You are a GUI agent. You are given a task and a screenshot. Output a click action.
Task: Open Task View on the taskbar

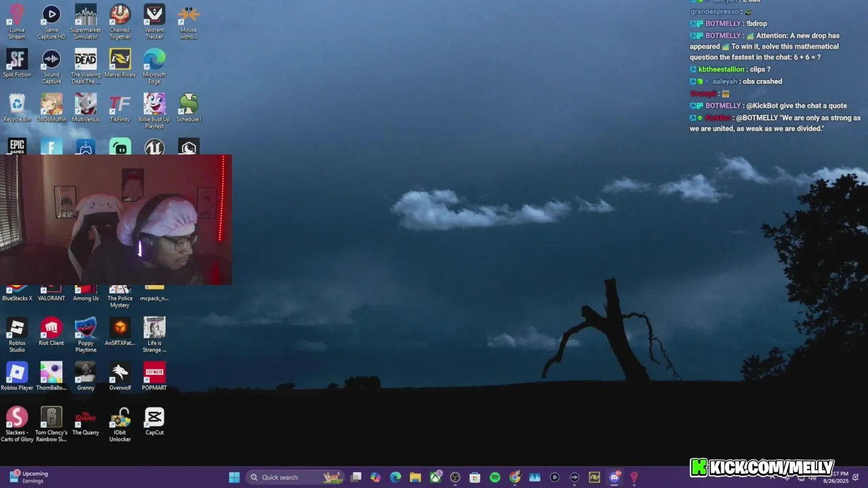click(x=356, y=477)
